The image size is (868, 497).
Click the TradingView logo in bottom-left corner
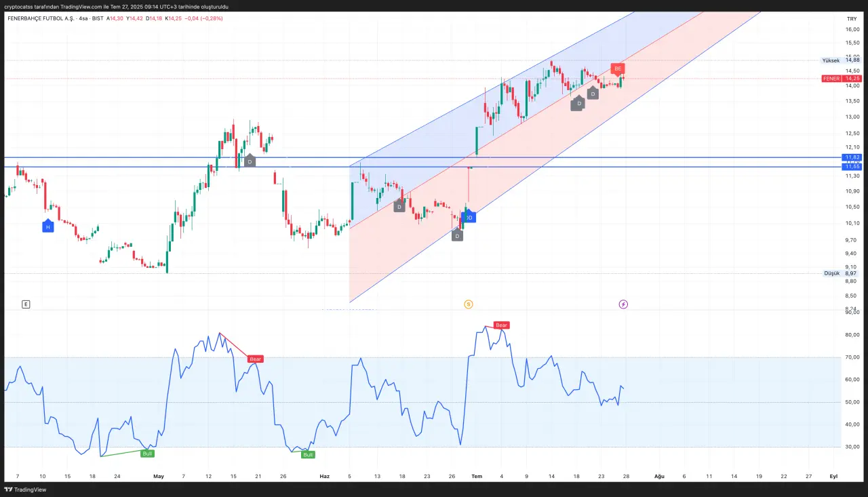coord(26,490)
